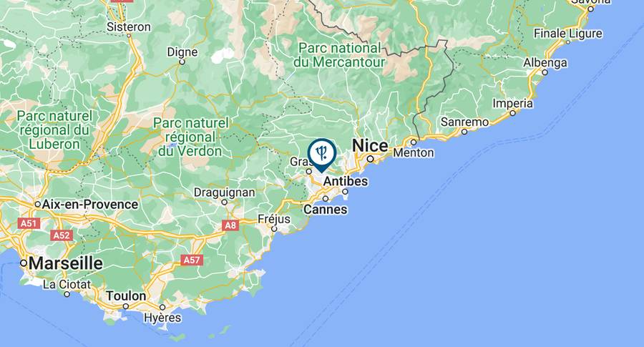Select the A8 highway shield
This screenshot has height=347, width=644.
coord(230,225)
